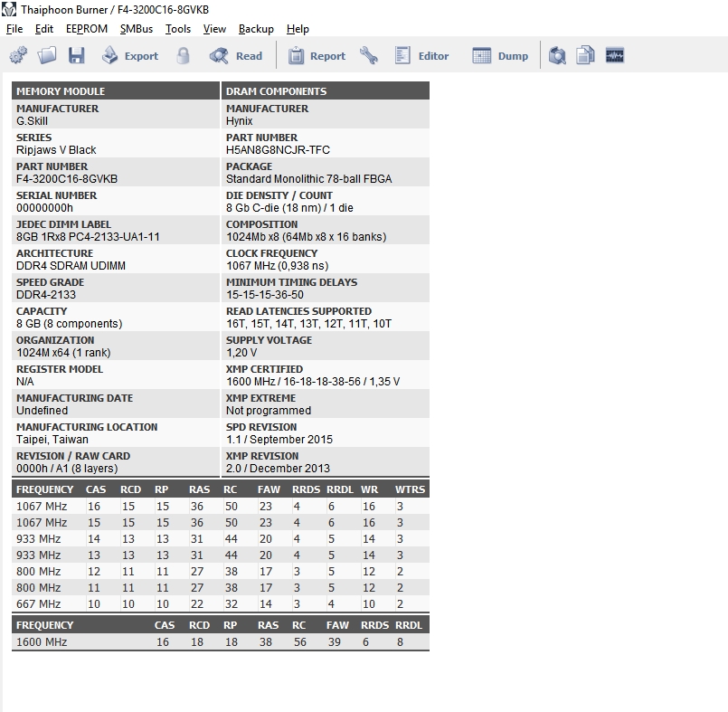Click the WTRS column header in timing table

coord(410,489)
